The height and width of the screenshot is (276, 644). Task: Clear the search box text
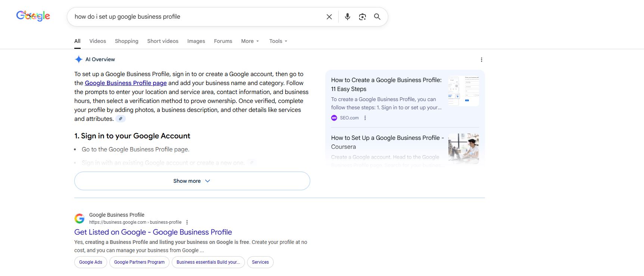pos(329,17)
